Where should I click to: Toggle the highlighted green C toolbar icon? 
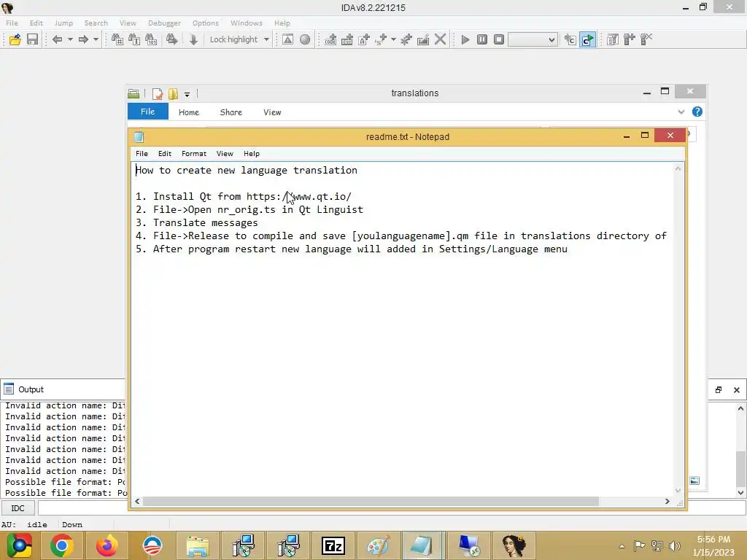click(x=587, y=39)
